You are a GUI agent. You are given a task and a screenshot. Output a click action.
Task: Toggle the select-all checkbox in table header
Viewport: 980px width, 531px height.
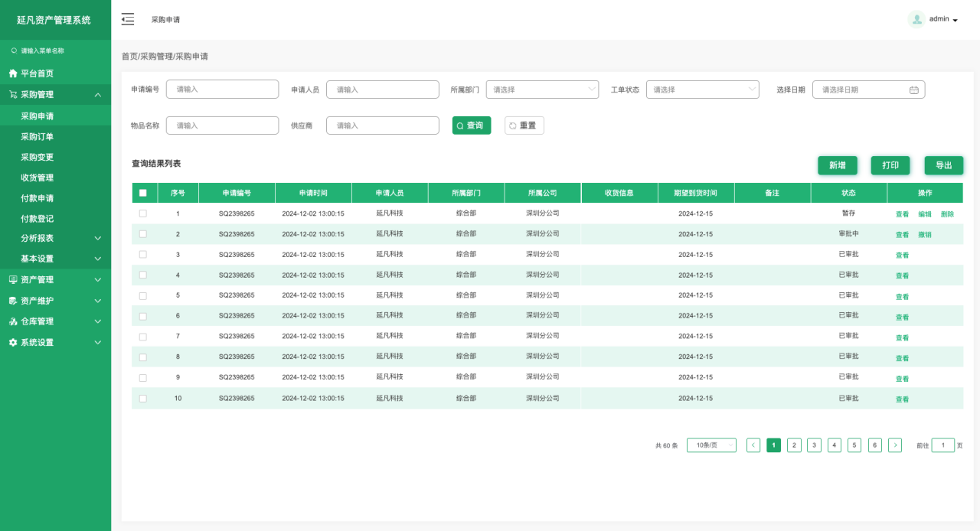(143, 193)
